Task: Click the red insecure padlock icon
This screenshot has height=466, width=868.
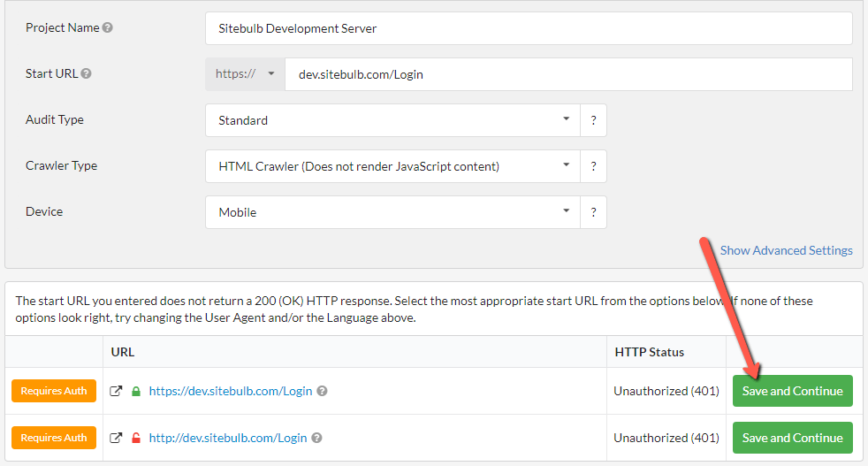Action: pyautogui.click(x=135, y=438)
